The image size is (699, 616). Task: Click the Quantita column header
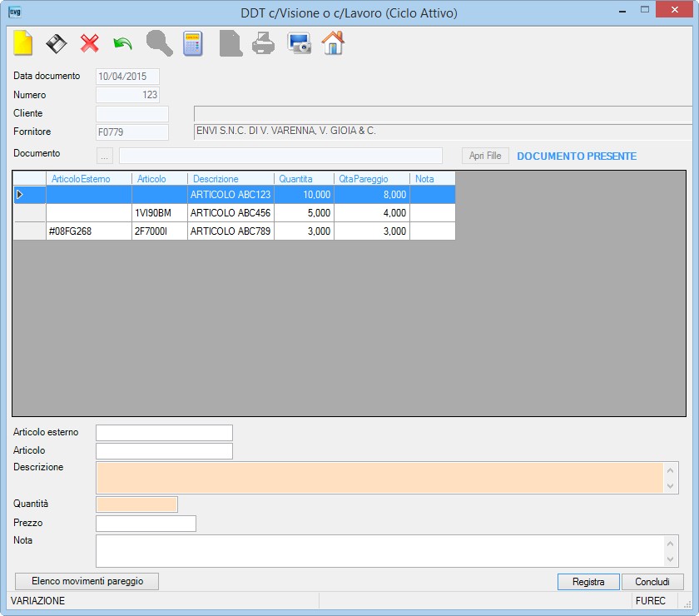tap(304, 179)
